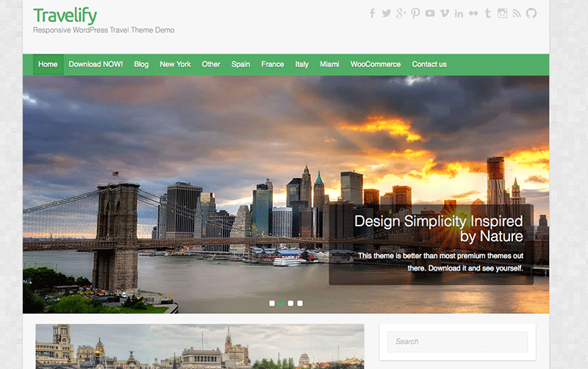Click 'Design Simplicity Inspired by Nature' slider heading
This screenshot has height=369, width=588.
click(x=438, y=229)
